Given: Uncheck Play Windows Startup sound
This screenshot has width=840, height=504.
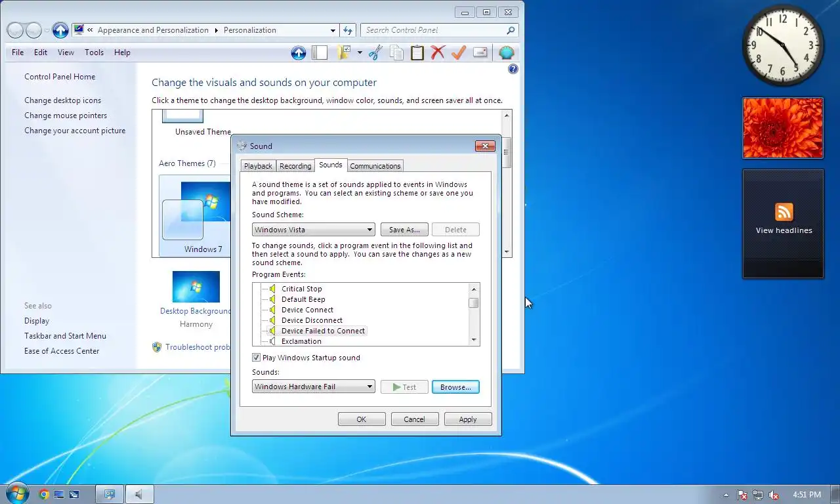Looking at the screenshot, I should click(x=256, y=358).
